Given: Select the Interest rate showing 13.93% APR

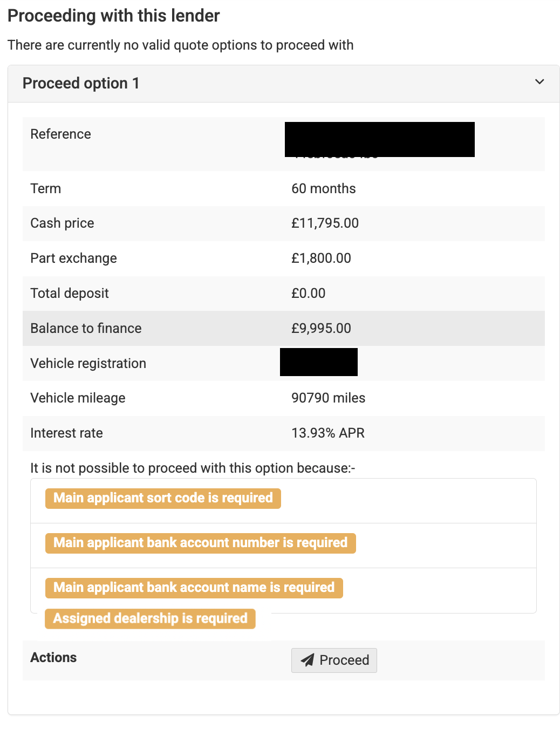Looking at the screenshot, I should click(327, 433).
